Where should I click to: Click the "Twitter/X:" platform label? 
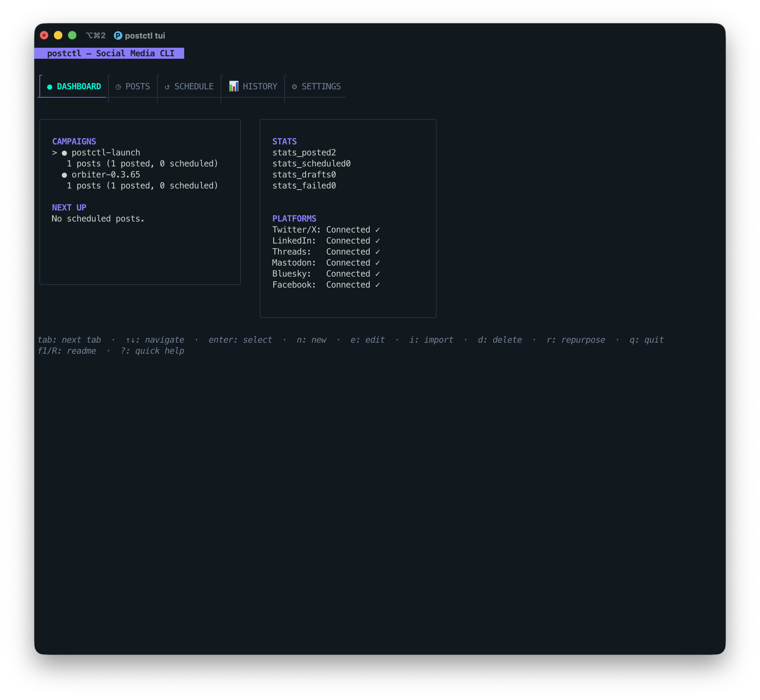click(x=297, y=230)
